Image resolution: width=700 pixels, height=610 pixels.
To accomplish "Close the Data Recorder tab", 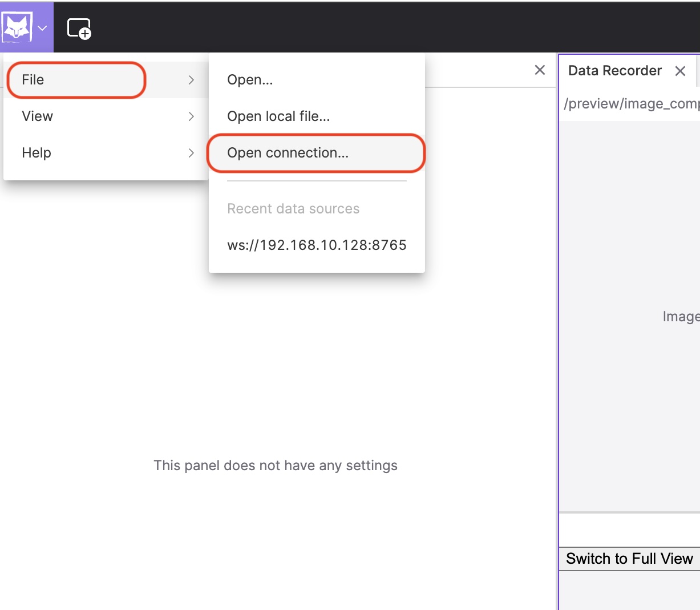I will pyautogui.click(x=680, y=71).
